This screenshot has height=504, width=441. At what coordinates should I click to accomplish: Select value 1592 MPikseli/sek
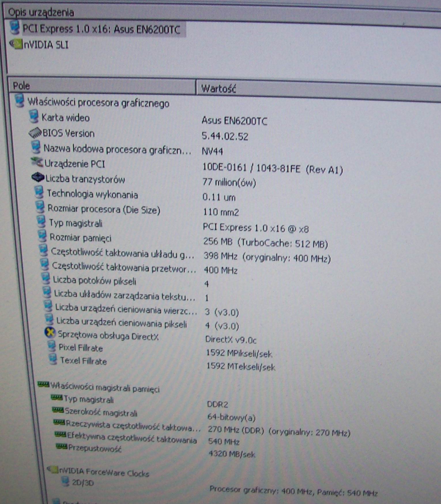click(x=239, y=353)
